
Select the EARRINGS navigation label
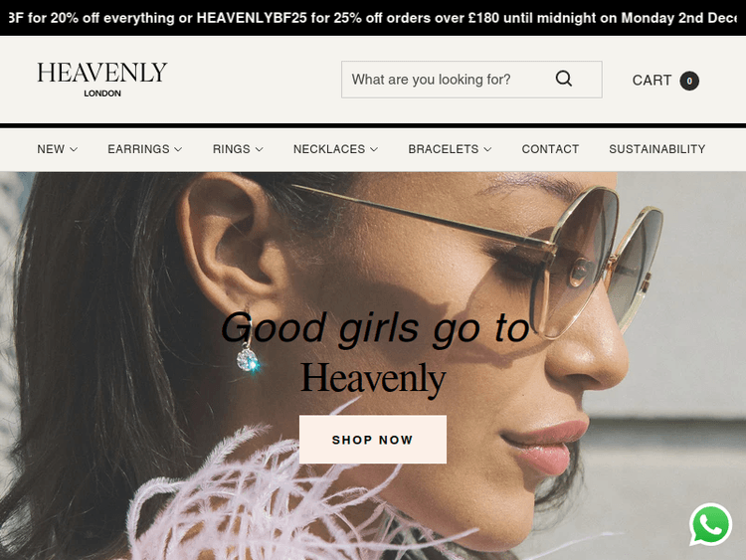pyautogui.click(x=138, y=149)
